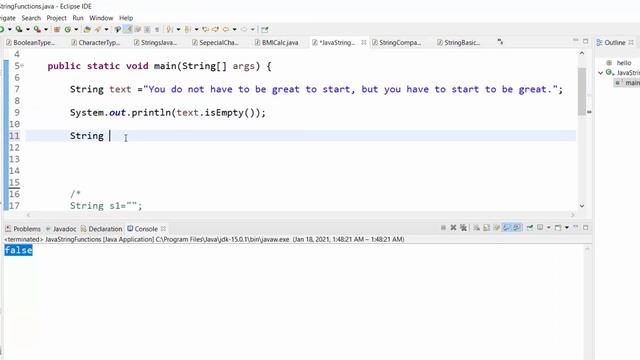
Task: Open the Previous Annotation dropdown arrow
Action: click(196, 29)
